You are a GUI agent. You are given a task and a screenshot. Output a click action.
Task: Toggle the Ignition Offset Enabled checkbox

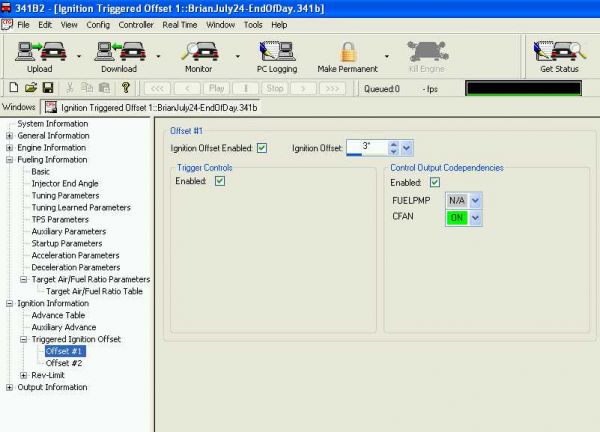[262, 148]
